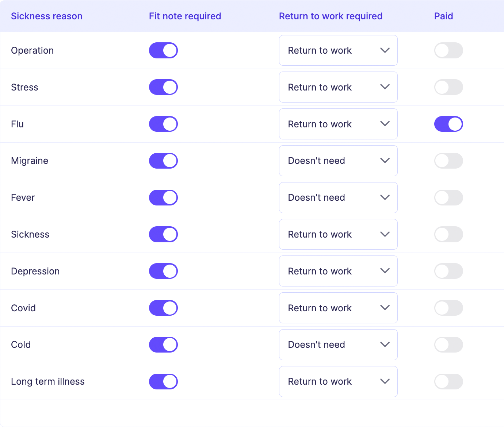
Task: Turn off the Flu paid toggle
Action: click(448, 124)
